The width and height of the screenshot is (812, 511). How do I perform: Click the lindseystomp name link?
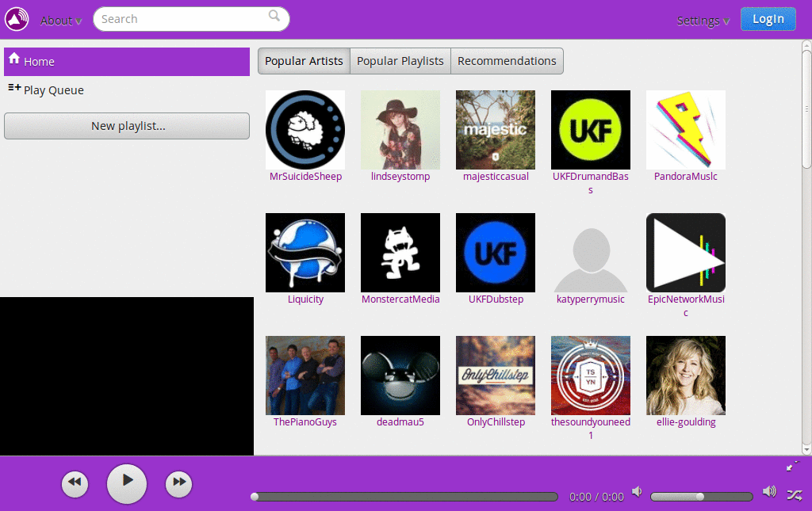tap(400, 177)
